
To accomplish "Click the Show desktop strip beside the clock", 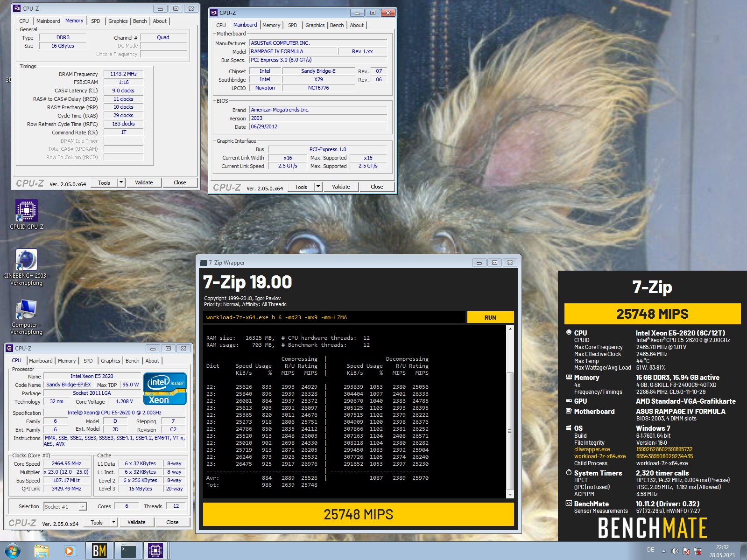I will tap(743, 551).
